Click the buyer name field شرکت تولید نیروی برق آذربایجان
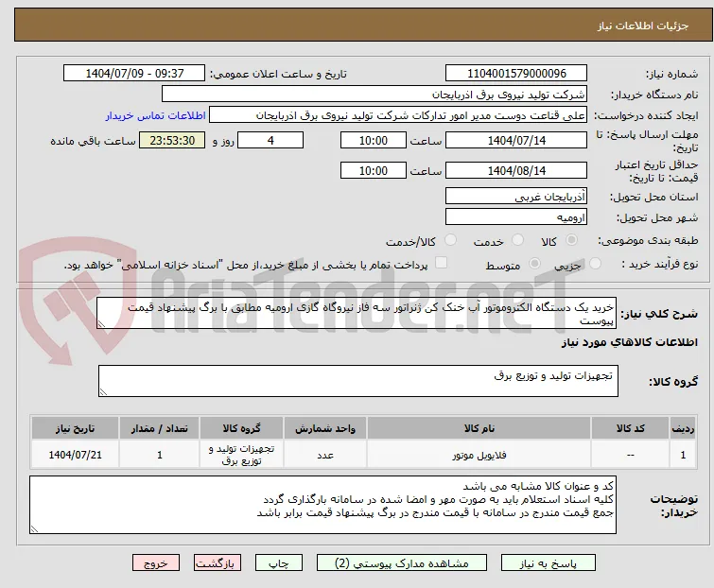Screen dimensions: 714x588 click(374, 95)
